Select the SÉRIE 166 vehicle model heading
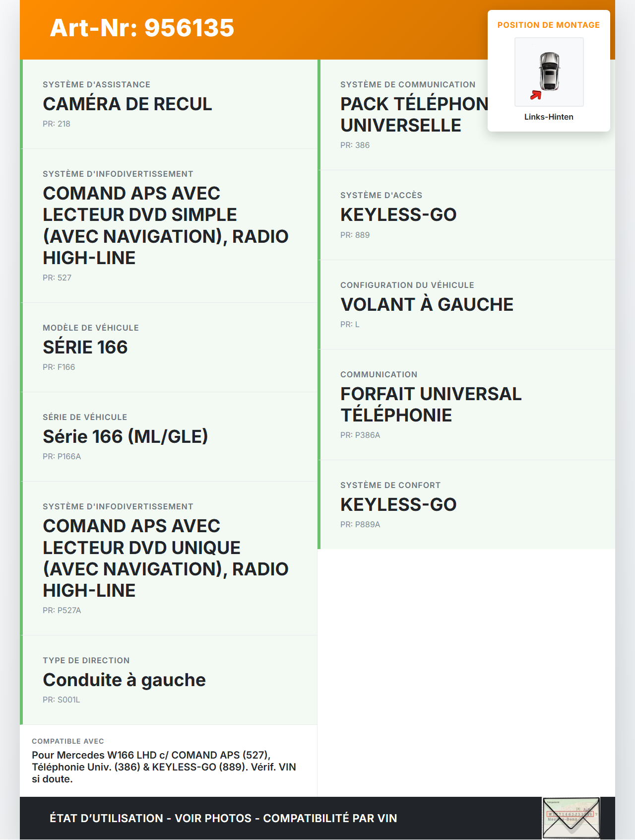Viewport: 635px width, 840px height. point(85,347)
